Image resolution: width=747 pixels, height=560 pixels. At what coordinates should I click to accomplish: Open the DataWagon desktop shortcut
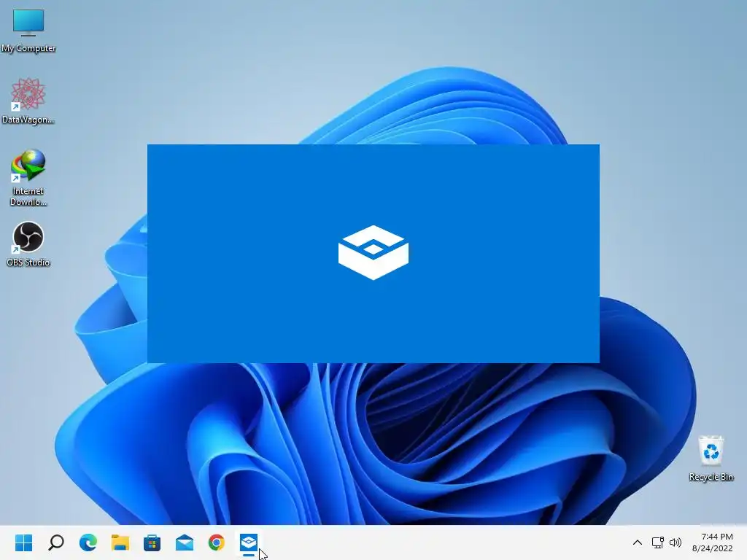point(28,101)
